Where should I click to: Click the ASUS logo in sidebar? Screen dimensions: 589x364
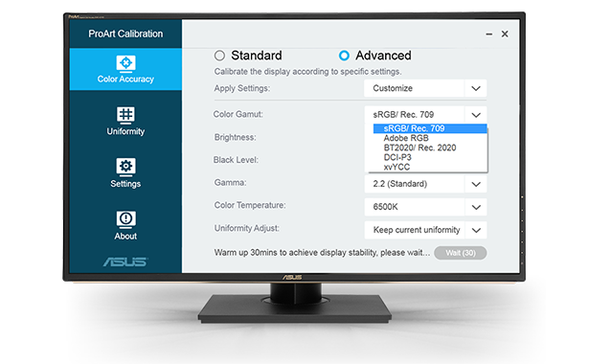coord(125,262)
